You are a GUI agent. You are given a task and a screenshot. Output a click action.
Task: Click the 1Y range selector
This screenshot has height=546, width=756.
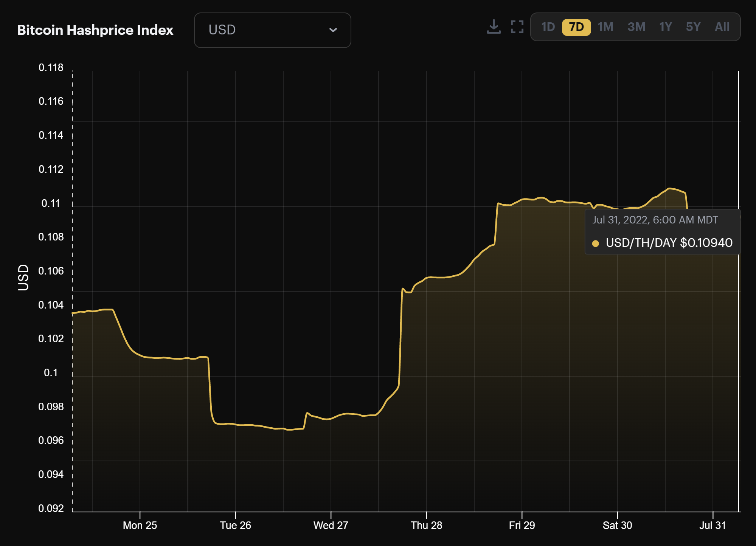click(x=666, y=27)
